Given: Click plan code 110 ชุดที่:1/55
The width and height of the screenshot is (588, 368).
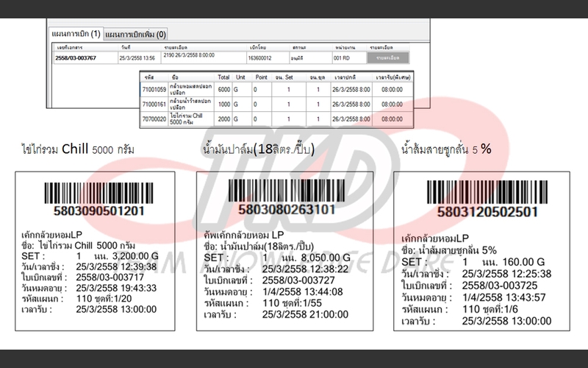Looking at the screenshot, I should [292, 303].
